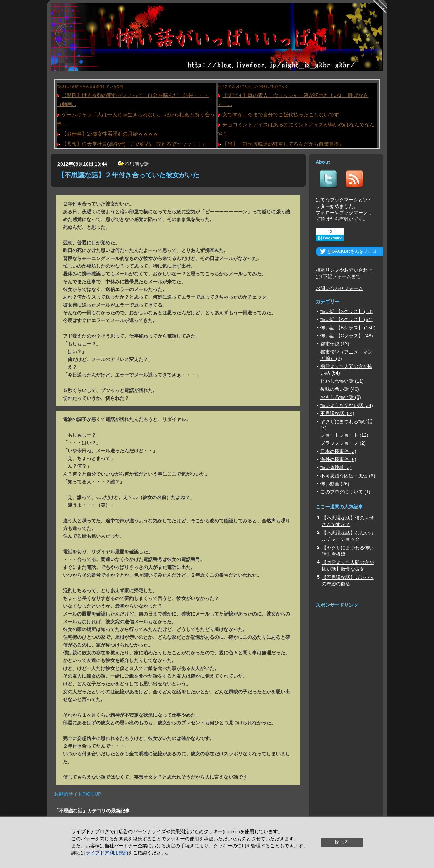This screenshot has width=434, height=868.
Task: Open 不可思議な因習・風習 (6) category
Action: point(348,476)
